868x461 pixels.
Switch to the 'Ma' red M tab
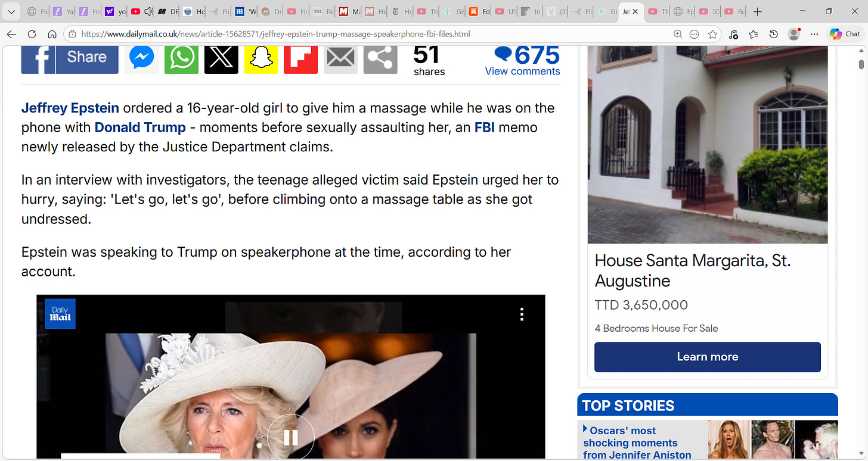click(x=349, y=11)
